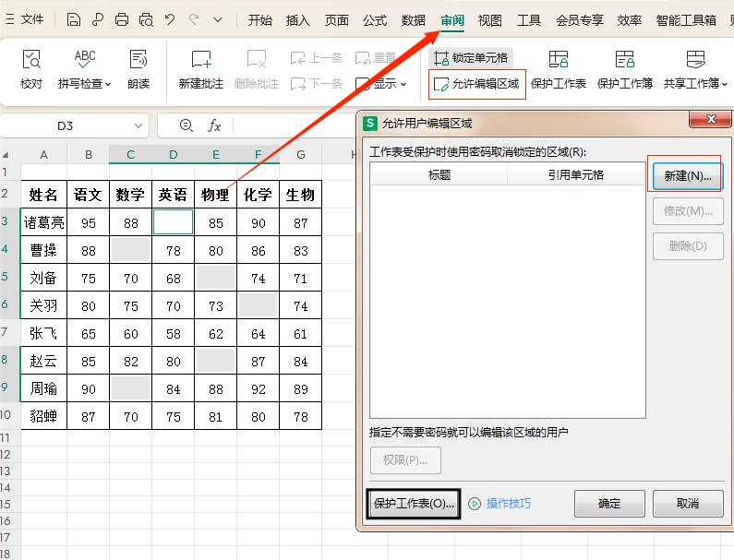Image resolution: width=734 pixels, height=560 pixels.
Task: Select the 审阅 tab
Action: [452, 20]
